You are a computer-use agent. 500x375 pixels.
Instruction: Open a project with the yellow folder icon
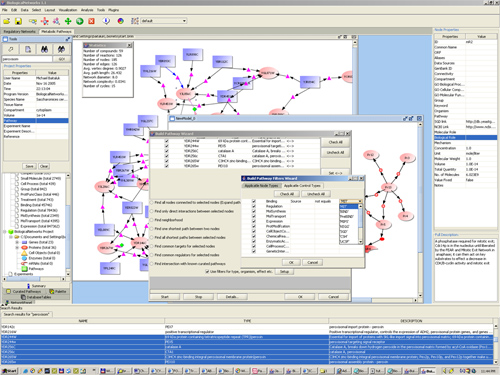(6, 21)
